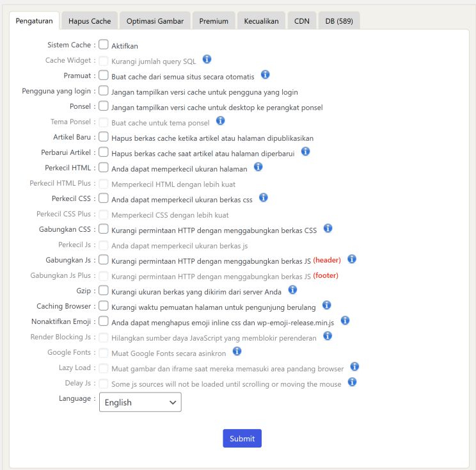Click info icon next to Perkecil HTML
This screenshot has height=470, width=476.
(258, 166)
